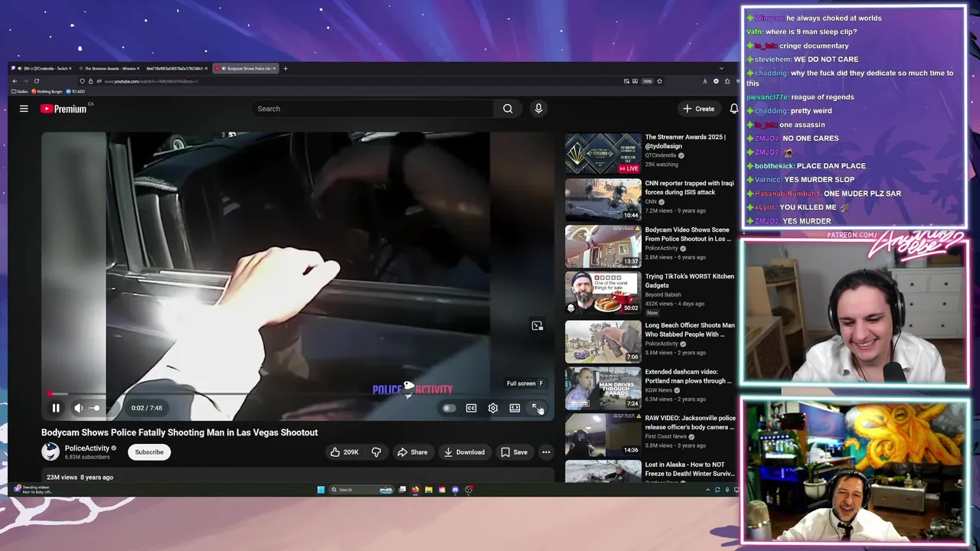The width and height of the screenshot is (980, 551).
Task: Go to YouTube Premium home logo
Action: coord(64,109)
